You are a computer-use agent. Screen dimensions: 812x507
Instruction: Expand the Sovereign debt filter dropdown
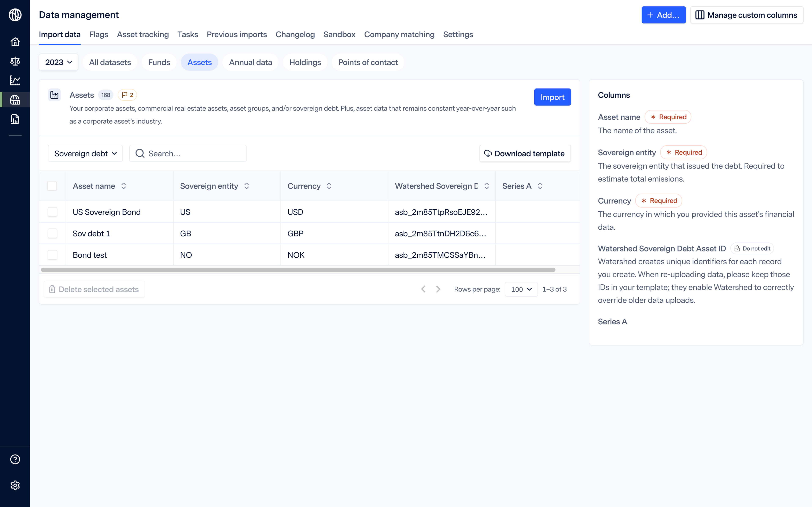point(85,154)
